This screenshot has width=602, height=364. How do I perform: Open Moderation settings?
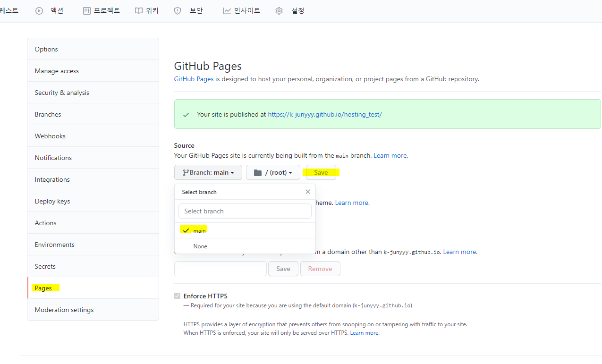click(x=93, y=310)
